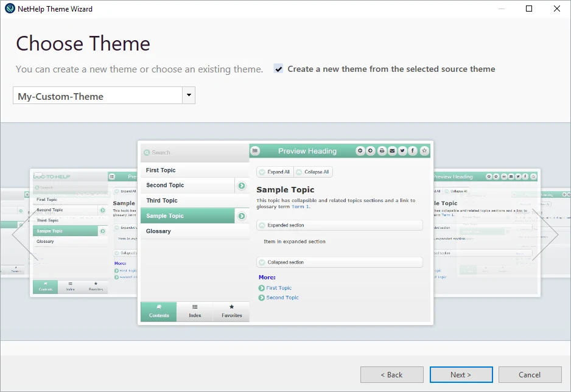
Task: Open the First Topic link under More
Action: pos(279,288)
